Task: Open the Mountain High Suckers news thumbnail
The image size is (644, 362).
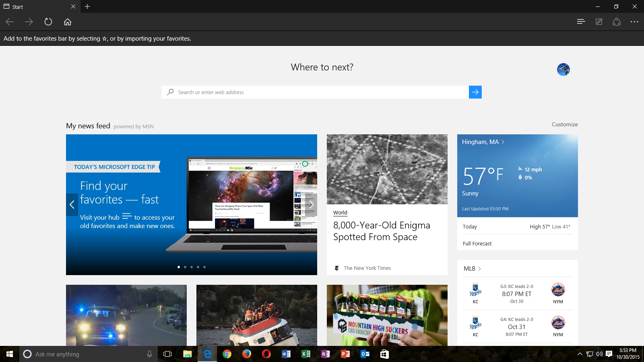Action: coord(387,315)
